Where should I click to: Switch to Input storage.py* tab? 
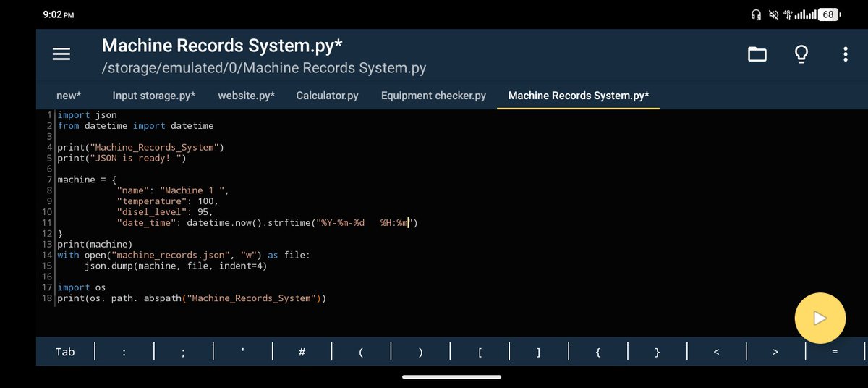click(x=153, y=96)
